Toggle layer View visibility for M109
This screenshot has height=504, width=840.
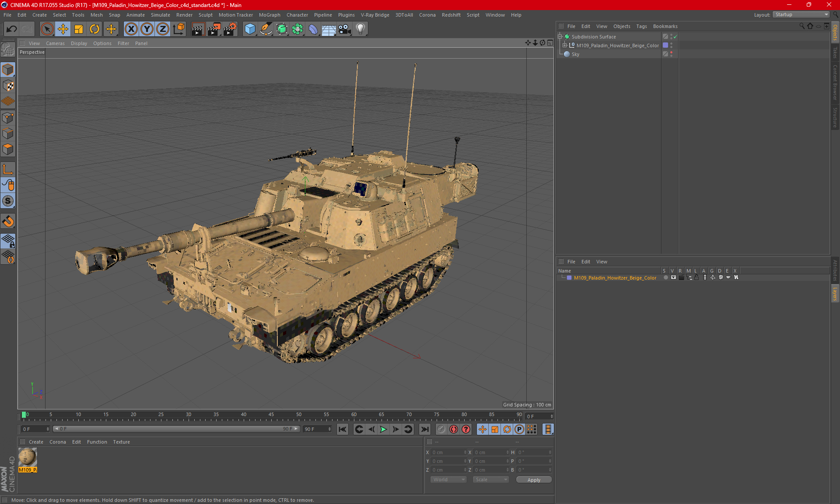tap(673, 277)
